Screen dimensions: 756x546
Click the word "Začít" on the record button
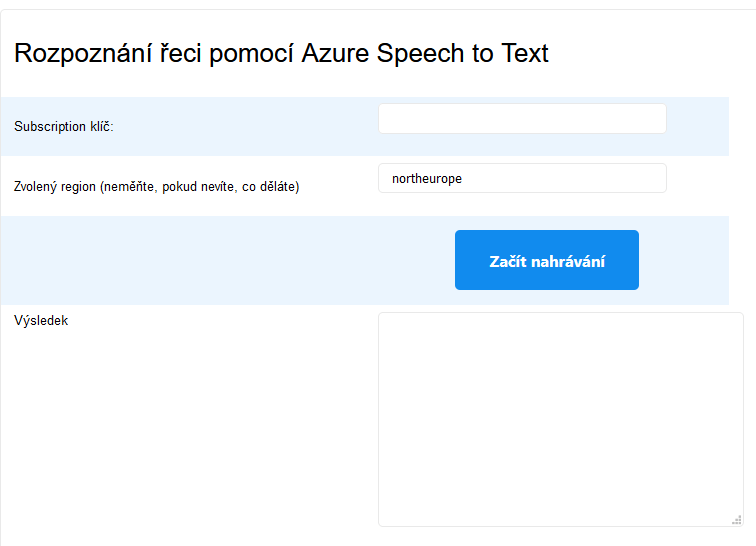coord(508,261)
